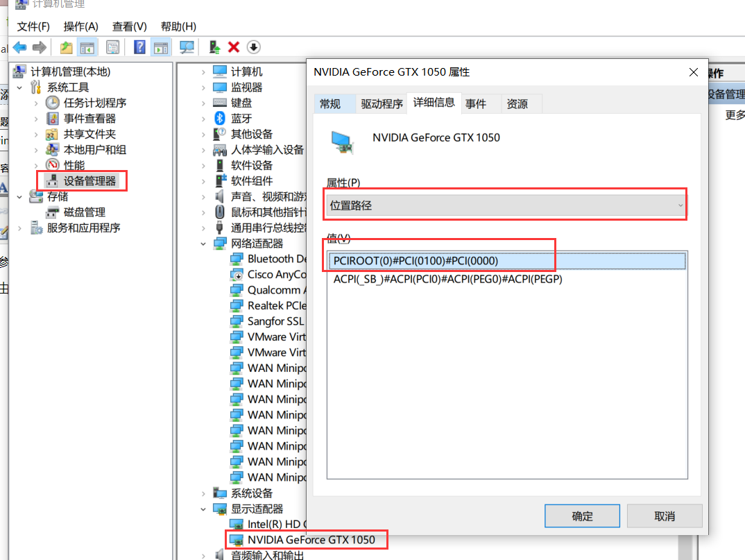Screen dimensions: 745x560
Task: Click the 监视器 monitor device category
Action: pos(246,87)
